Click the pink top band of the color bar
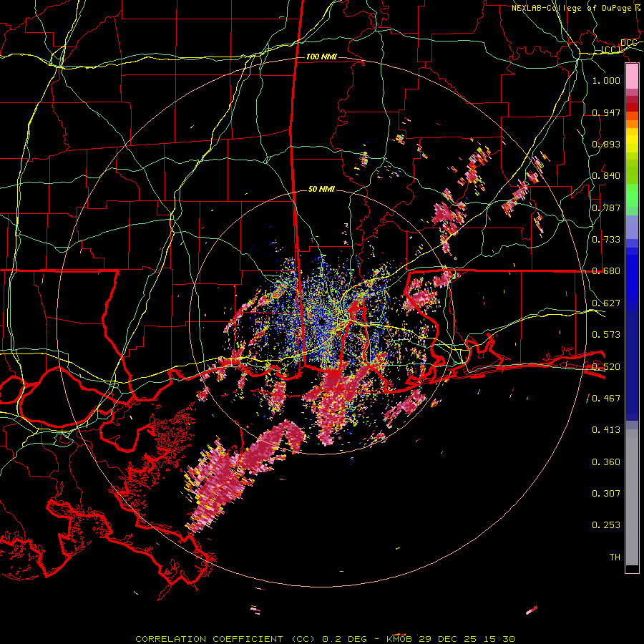 pos(632,76)
